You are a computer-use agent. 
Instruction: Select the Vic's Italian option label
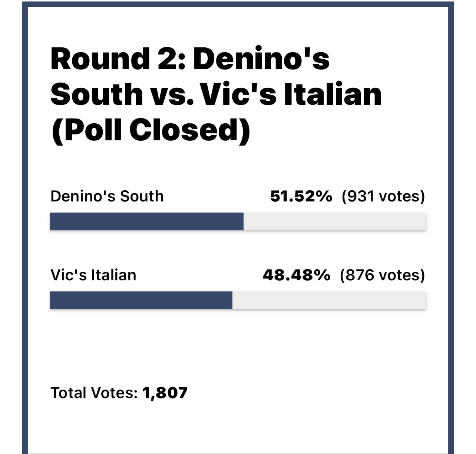tap(93, 275)
